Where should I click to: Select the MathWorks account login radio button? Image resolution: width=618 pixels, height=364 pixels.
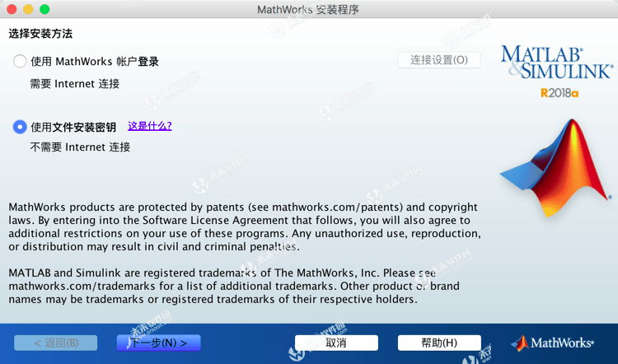(x=20, y=62)
